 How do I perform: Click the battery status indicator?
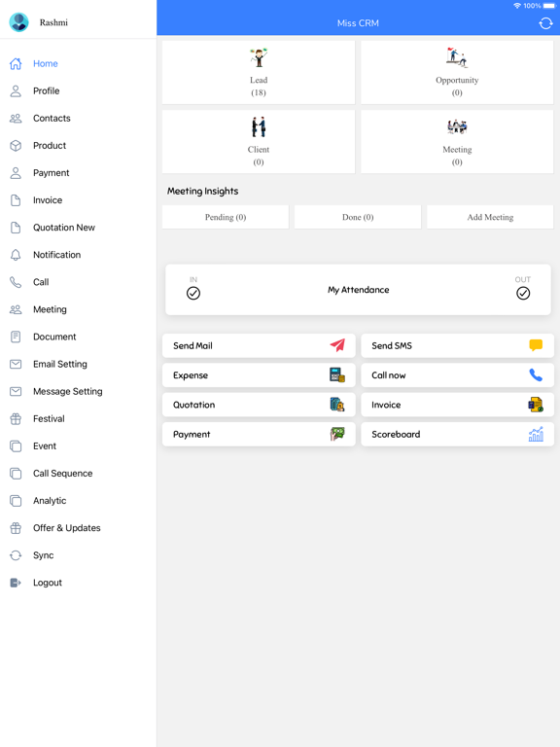[549, 6]
